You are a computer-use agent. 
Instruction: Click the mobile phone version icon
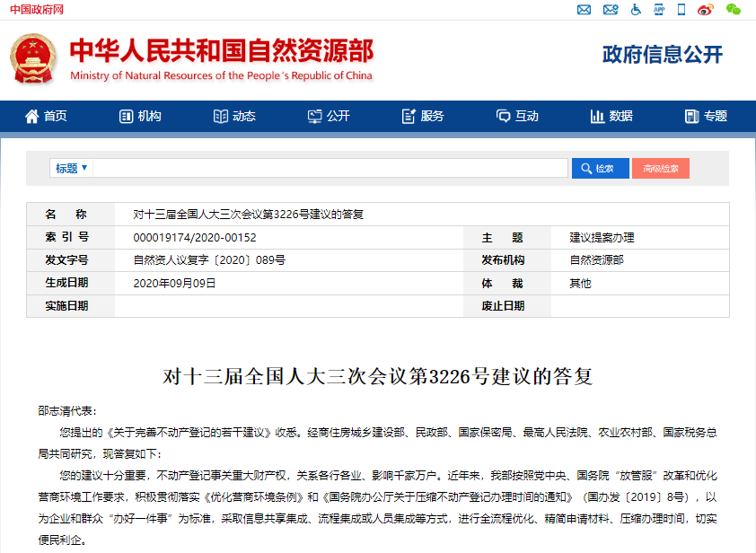tap(681, 9)
